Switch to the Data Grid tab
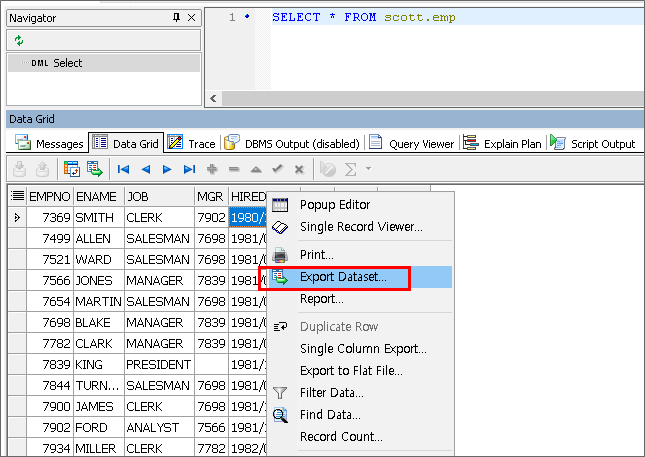The width and height of the screenshot is (645, 457). coord(126,143)
